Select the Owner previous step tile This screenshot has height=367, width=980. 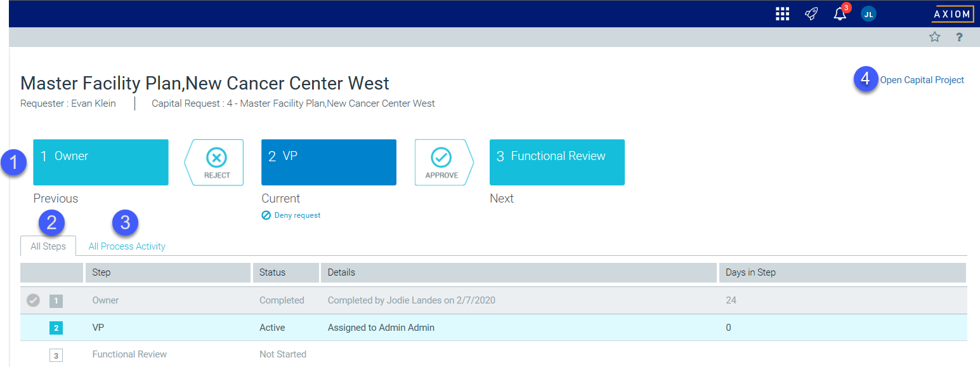click(101, 163)
